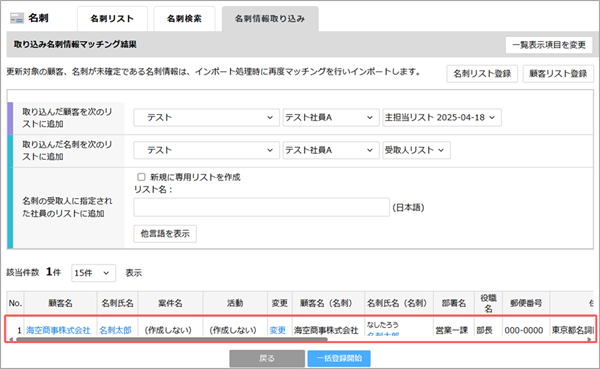Screen dimensions: 600x369
Task: Click 部長 cell in row 1
Action: point(484,330)
